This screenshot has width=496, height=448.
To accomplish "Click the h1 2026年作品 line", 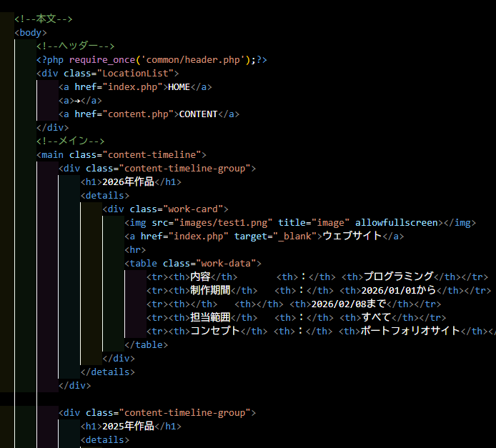I will (131, 182).
